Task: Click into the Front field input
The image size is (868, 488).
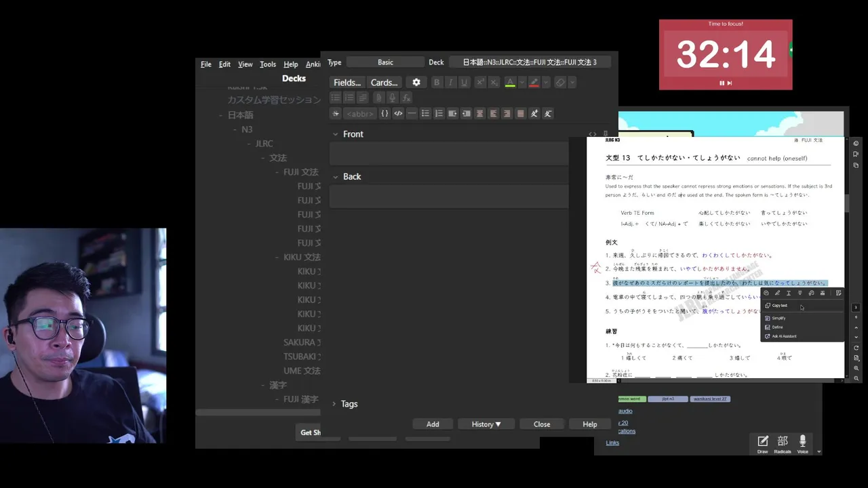Action: coord(449,155)
